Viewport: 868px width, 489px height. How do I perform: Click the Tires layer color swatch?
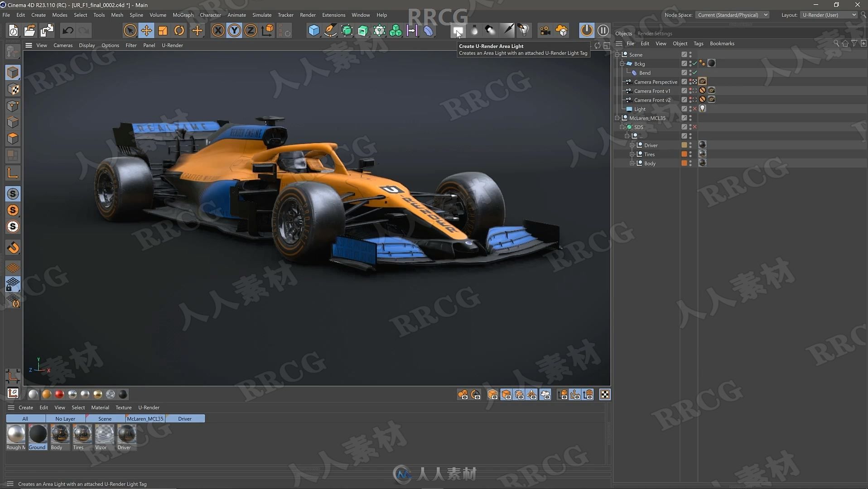point(684,154)
